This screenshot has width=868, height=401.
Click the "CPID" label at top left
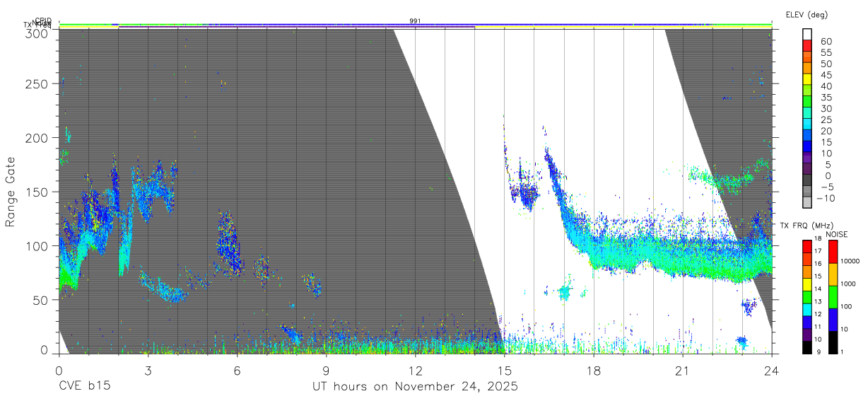tap(43, 21)
